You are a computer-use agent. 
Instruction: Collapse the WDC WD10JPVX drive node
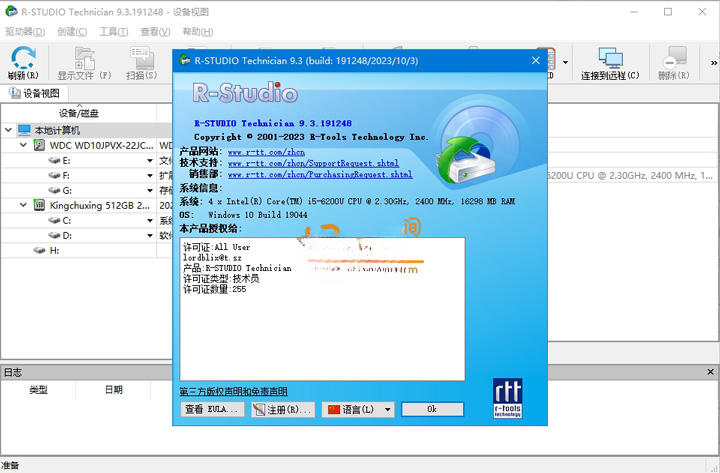23,145
